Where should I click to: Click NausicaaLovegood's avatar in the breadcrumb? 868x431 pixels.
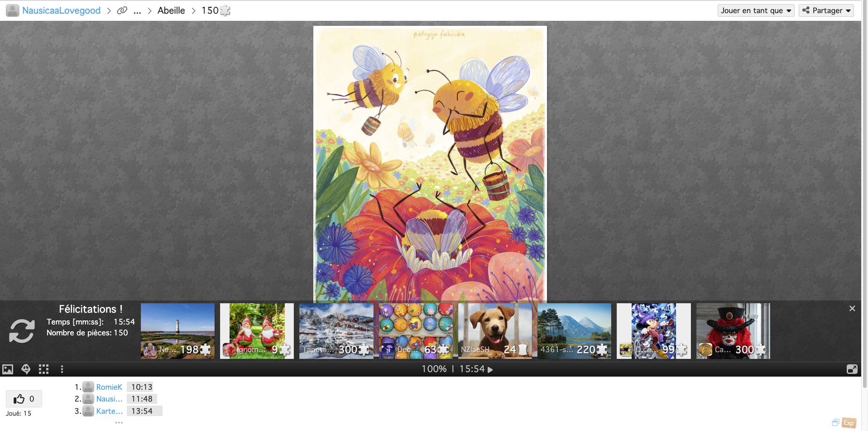tap(13, 10)
